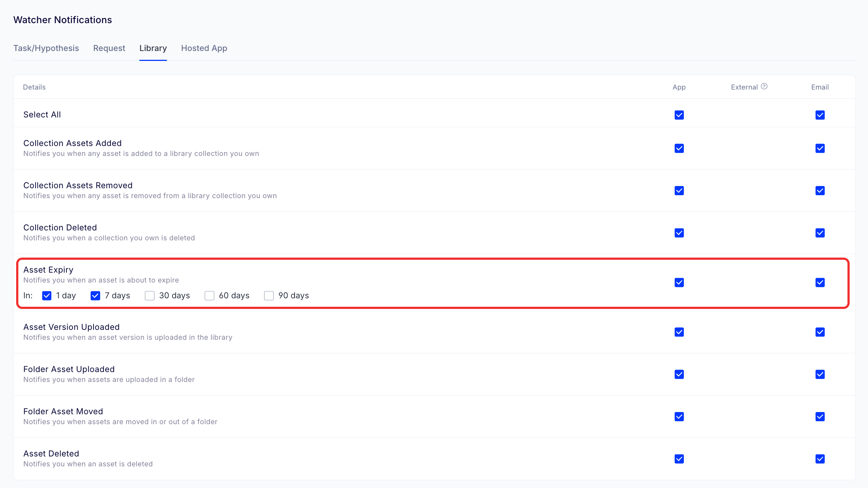The image size is (868, 488).
Task: Select the Library tab
Action: (153, 48)
